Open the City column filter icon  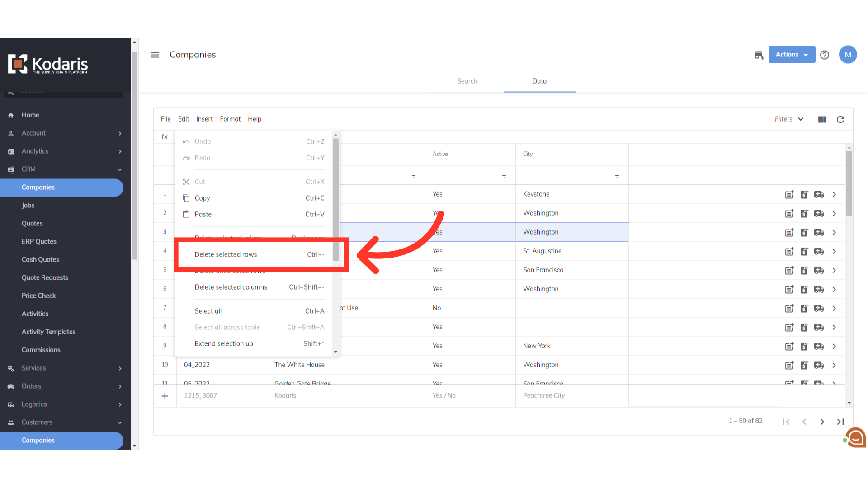coord(617,175)
